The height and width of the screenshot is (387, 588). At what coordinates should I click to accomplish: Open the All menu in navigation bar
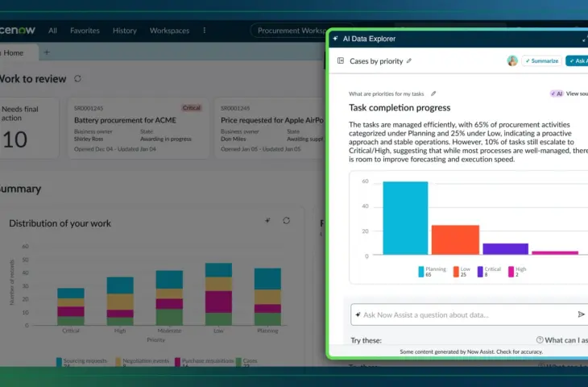coord(52,31)
